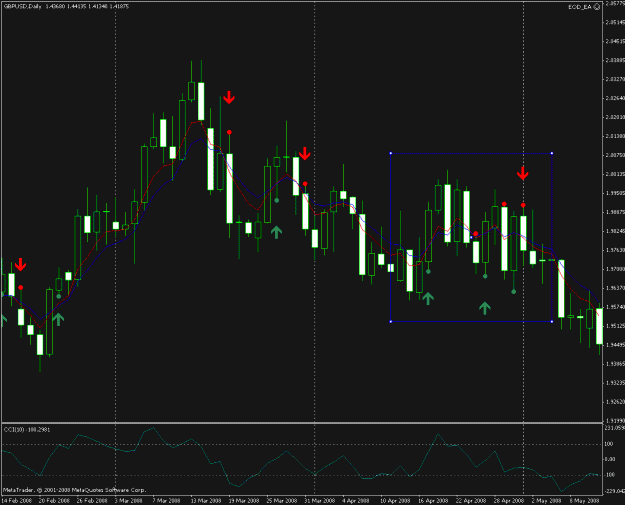This screenshot has height=505, width=625.
Task: Click the CCI scale -100 level label
Action: pos(610,475)
